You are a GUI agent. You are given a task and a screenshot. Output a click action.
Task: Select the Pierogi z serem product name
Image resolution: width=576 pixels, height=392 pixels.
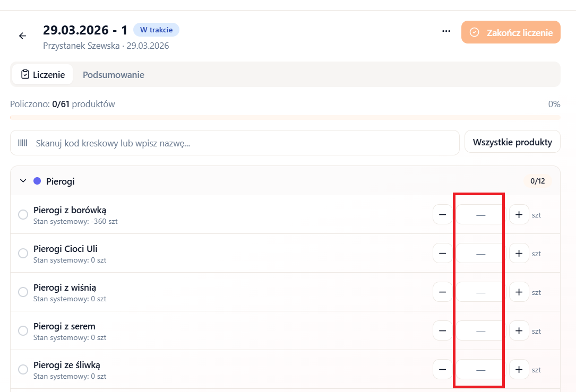coord(64,326)
